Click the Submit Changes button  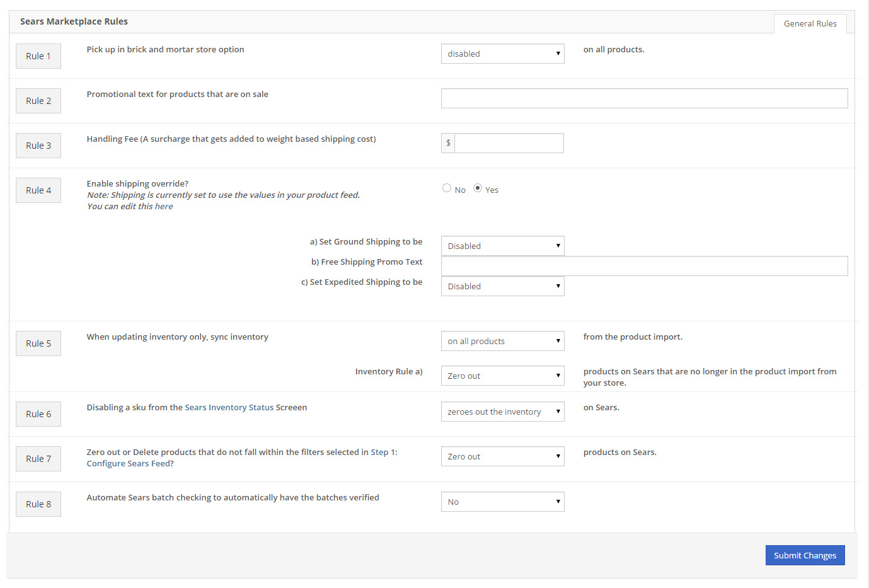[x=805, y=555]
